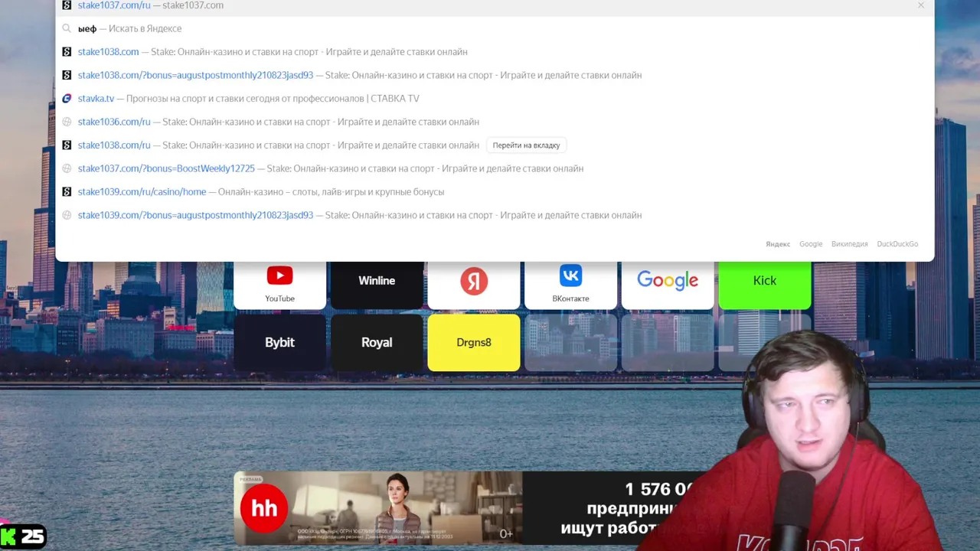Screen dimensions: 980x551
Task: Open the YouTube speed dial tile
Action: (279, 285)
